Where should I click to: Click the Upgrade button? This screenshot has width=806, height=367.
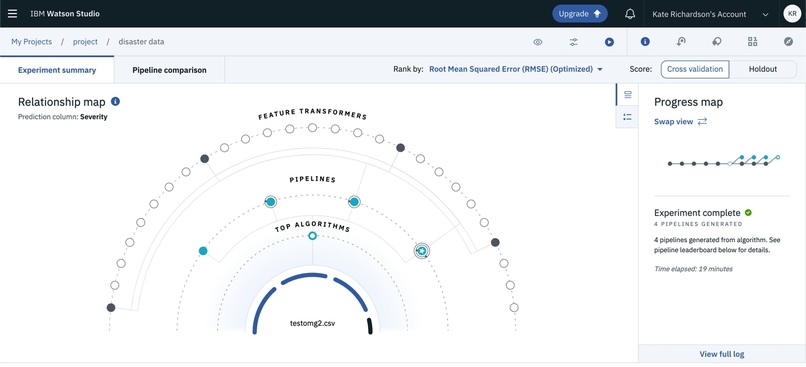pos(580,14)
